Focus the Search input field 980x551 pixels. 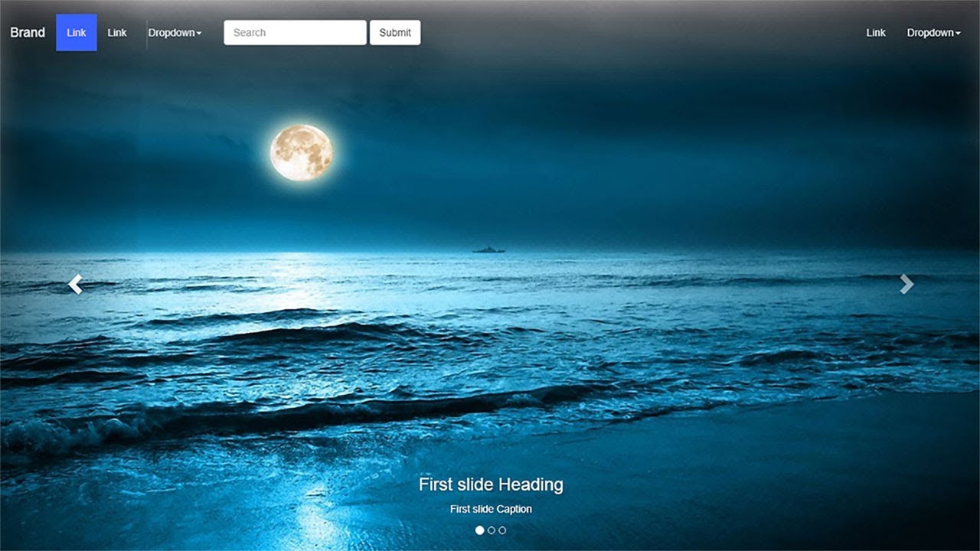[x=295, y=32]
